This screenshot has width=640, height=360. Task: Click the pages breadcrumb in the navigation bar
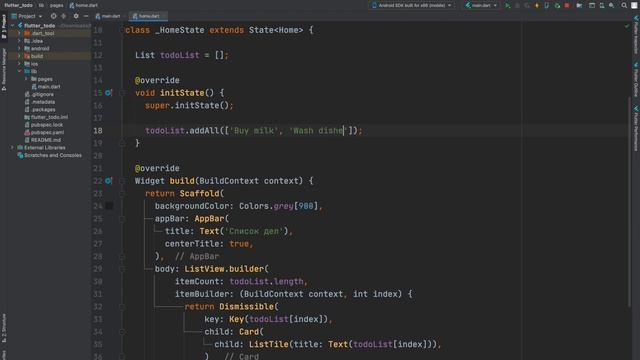click(56, 6)
